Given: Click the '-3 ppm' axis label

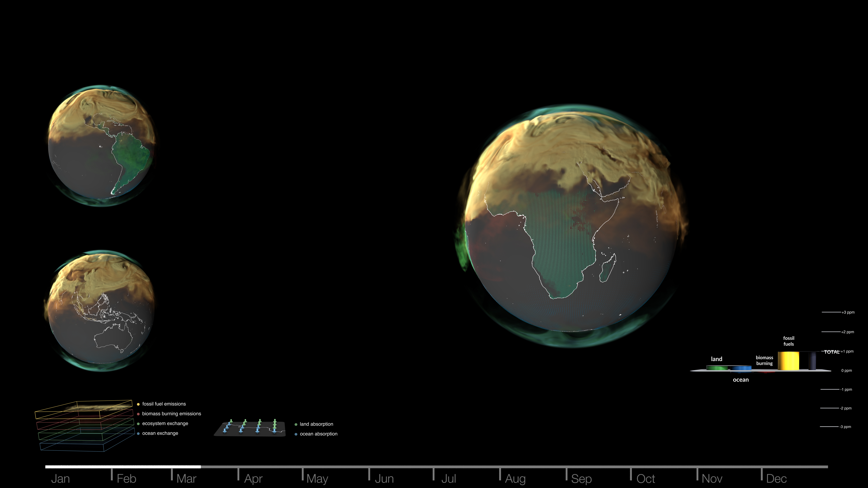Looking at the screenshot, I should pyautogui.click(x=845, y=427).
